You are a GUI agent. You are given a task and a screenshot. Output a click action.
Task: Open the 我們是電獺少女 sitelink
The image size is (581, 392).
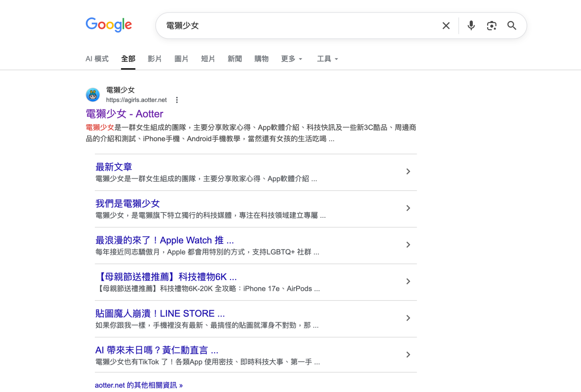(x=127, y=203)
